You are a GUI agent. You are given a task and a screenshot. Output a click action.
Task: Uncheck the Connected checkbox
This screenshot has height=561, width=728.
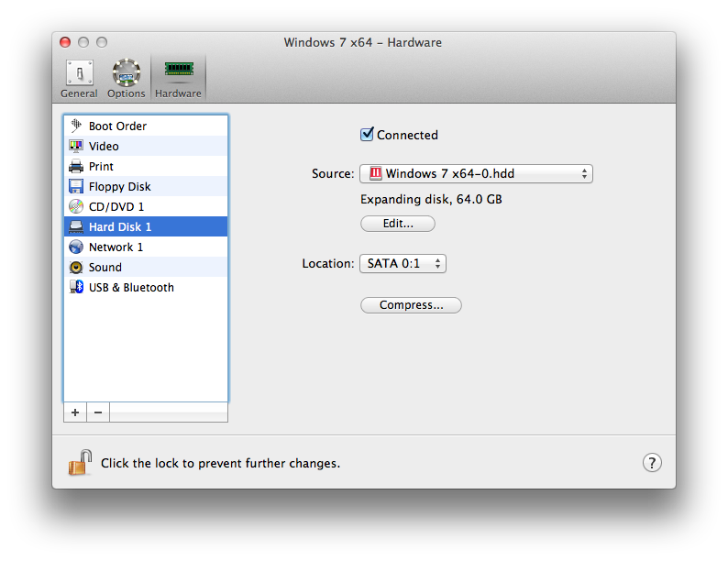click(x=367, y=135)
